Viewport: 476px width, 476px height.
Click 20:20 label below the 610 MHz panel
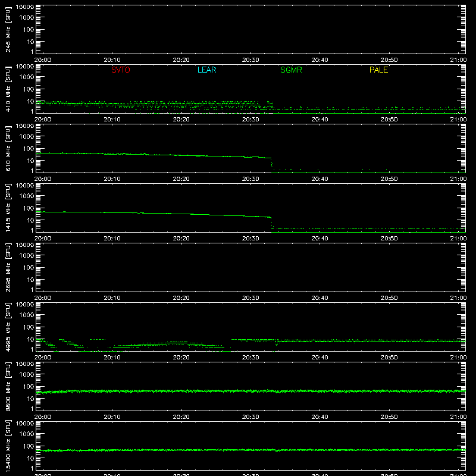click(181, 179)
